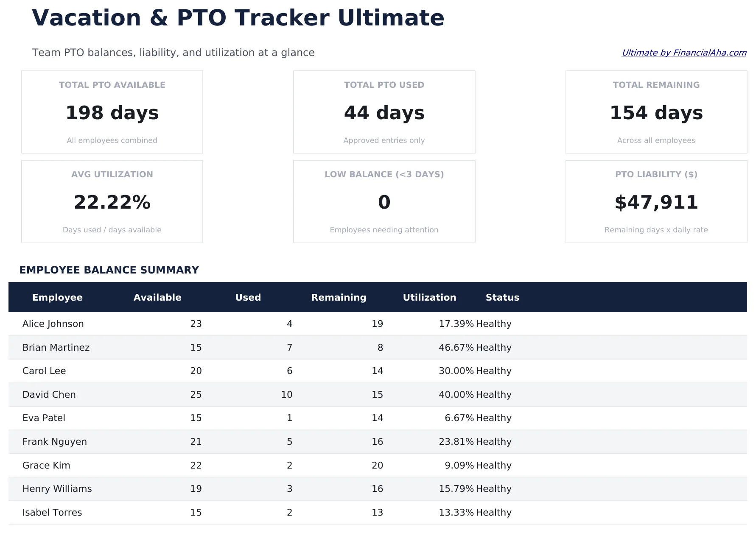Sort the table by the Remaining column
756x533 pixels.
[x=339, y=297]
